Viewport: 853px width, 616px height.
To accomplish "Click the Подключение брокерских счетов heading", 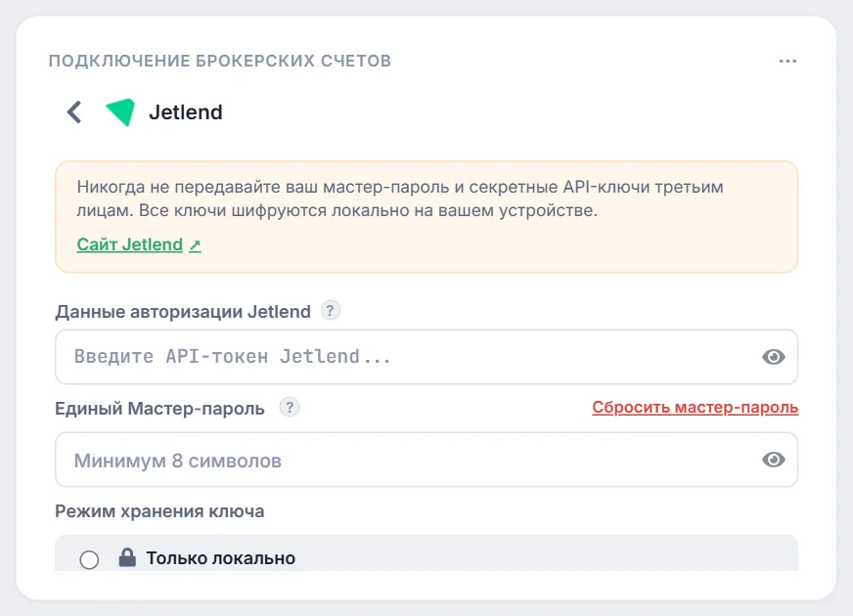I will click(x=220, y=61).
